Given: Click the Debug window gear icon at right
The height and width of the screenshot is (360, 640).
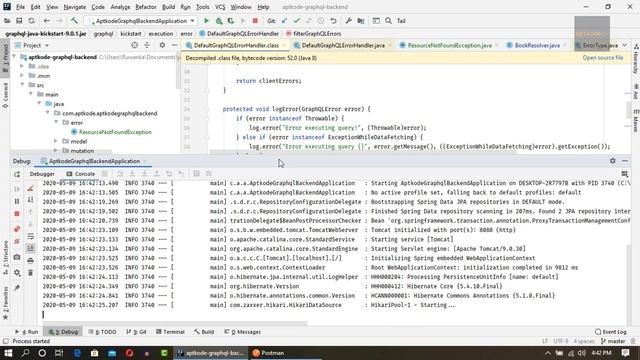Looking at the screenshot, I should [613, 161].
